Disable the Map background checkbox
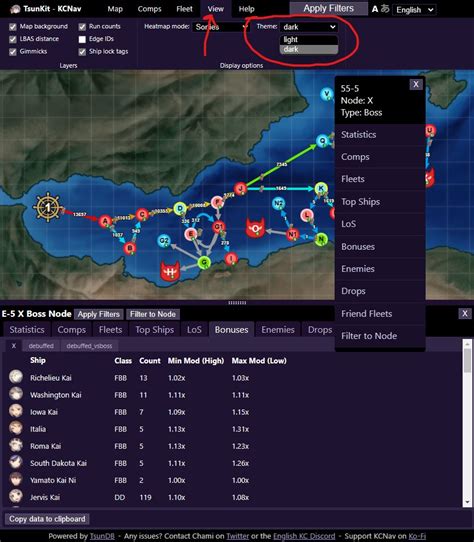Screen dimensions: 474x542 point(13,27)
